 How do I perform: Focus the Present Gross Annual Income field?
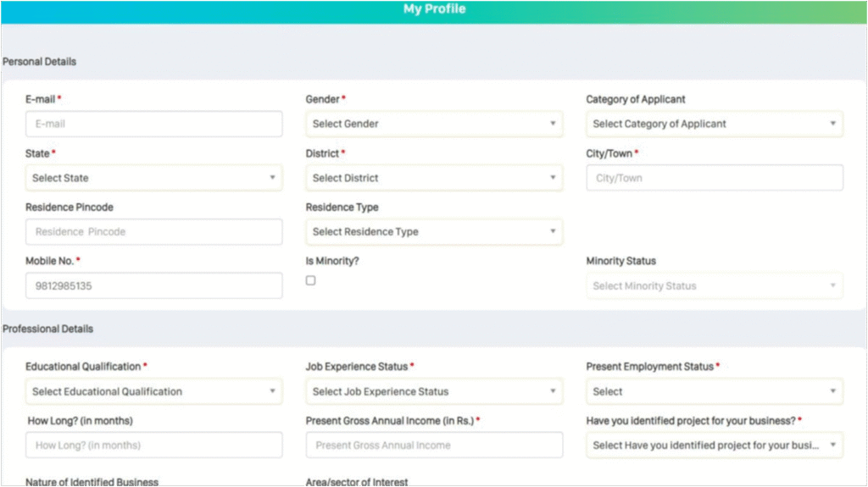coord(433,445)
